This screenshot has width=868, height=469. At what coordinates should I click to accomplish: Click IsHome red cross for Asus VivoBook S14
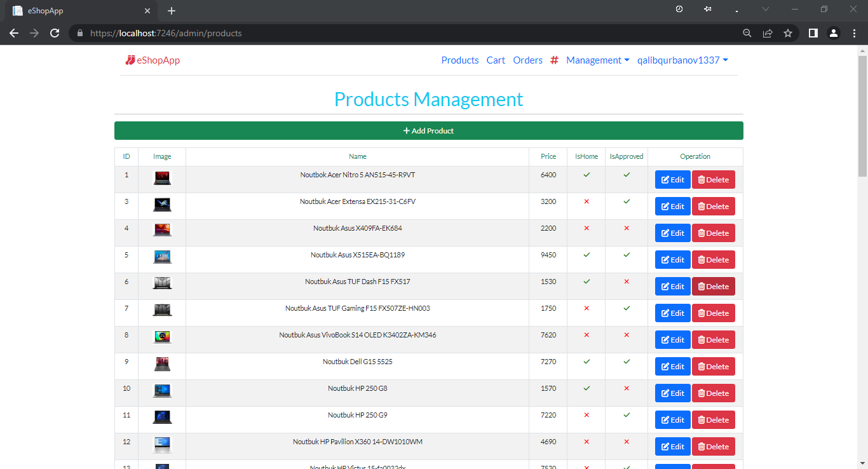[x=587, y=335]
